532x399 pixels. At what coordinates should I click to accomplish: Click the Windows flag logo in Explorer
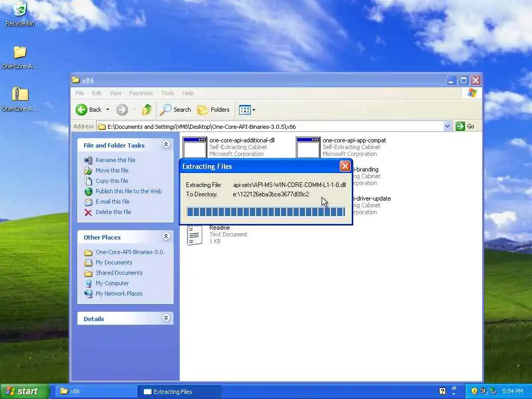[x=472, y=93]
